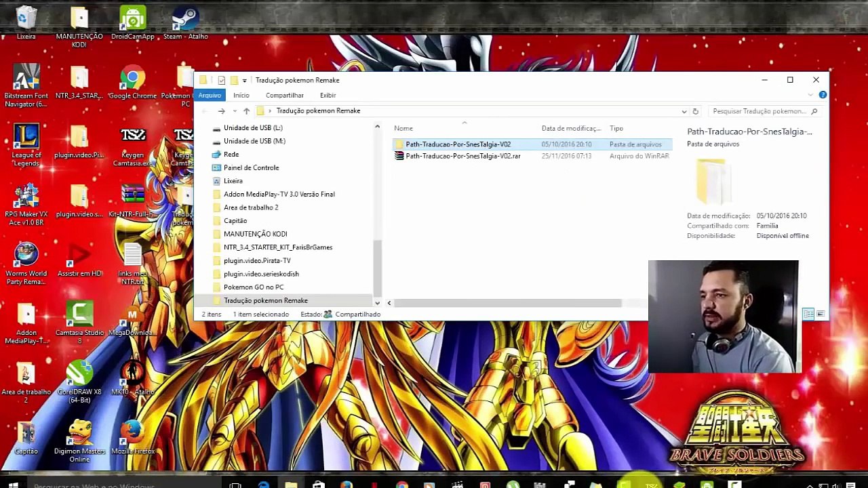Image resolution: width=868 pixels, height=488 pixels.
Task: Open NTR_3.4_STAR... folder on desktop
Action: pyautogui.click(x=79, y=83)
